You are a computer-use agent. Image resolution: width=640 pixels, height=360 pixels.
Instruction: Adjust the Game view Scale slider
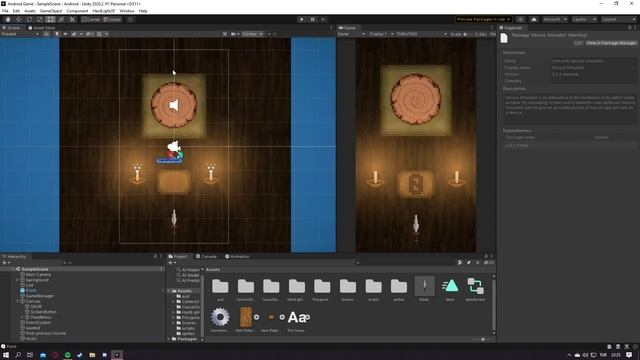[469, 34]
